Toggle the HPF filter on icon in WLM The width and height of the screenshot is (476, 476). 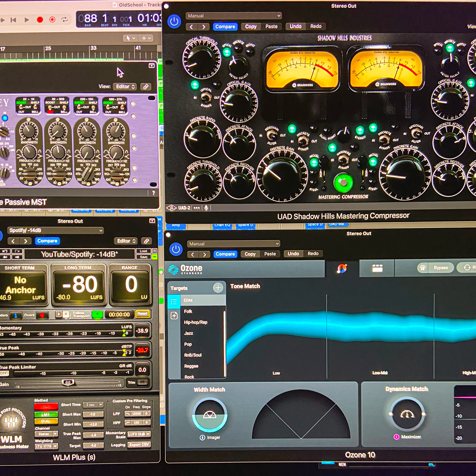click(127, 423)
